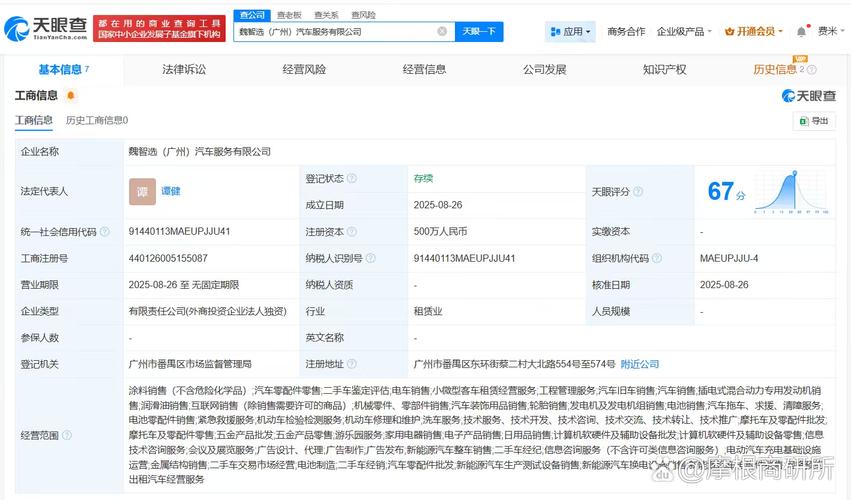Switch to the 法律诉讼 tab
This screenshot has width=851, height=500.
[184, 69]
